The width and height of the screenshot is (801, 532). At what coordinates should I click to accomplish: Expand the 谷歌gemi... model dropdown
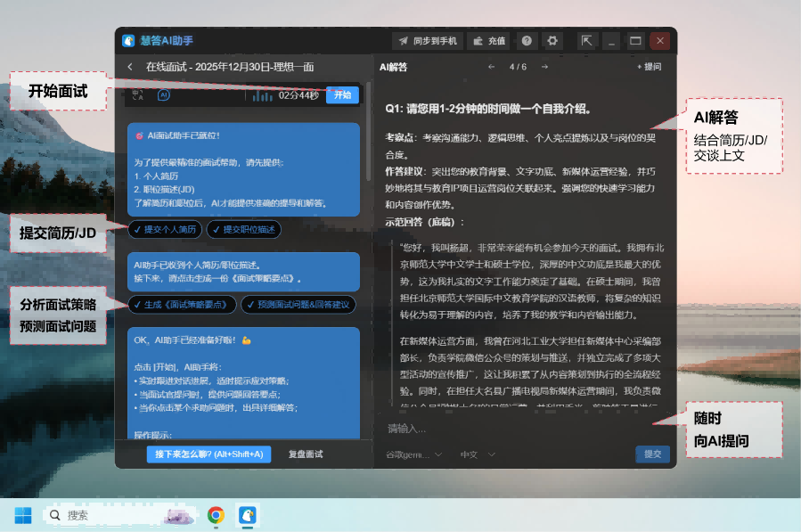coord(413,454)
